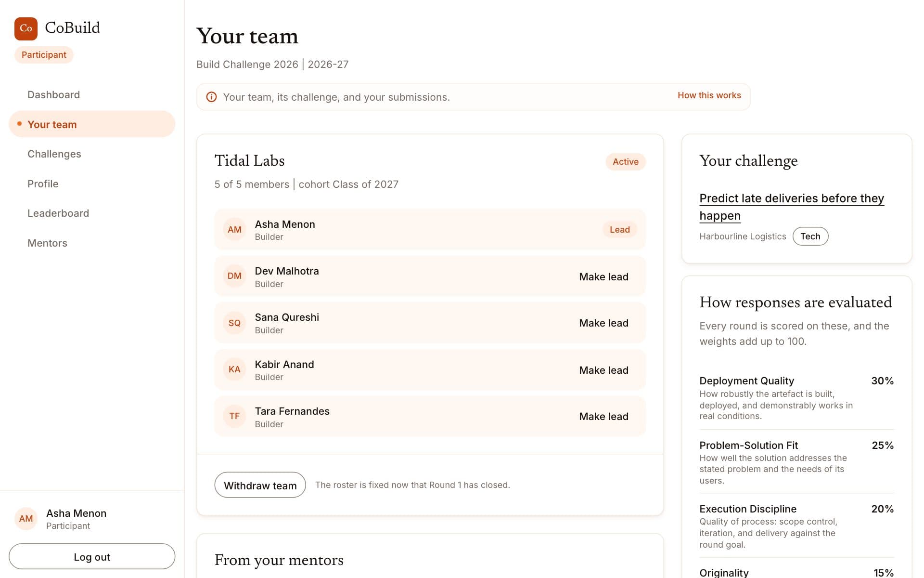Viewport: 924px width, 578px height.
Task: Click Tara Fernandes's TF avatar
Action: [x=234, y=416]
